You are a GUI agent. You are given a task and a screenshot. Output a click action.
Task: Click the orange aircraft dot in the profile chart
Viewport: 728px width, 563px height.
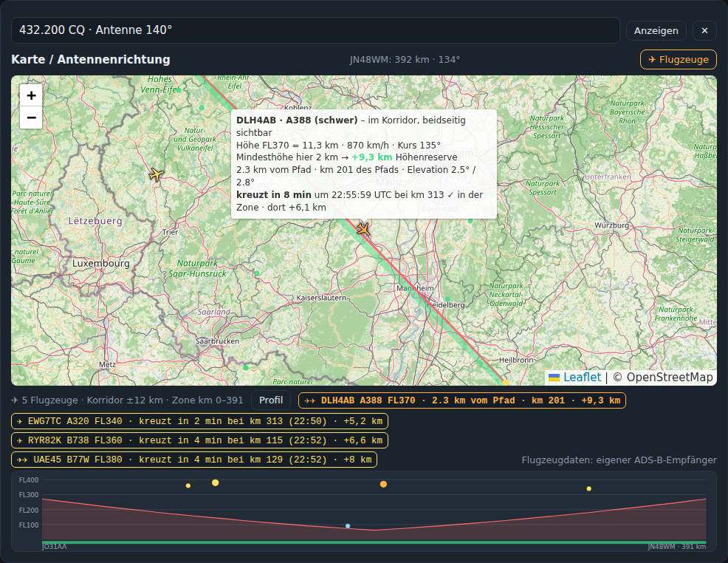pyautogui.click(x=383, y=484)
